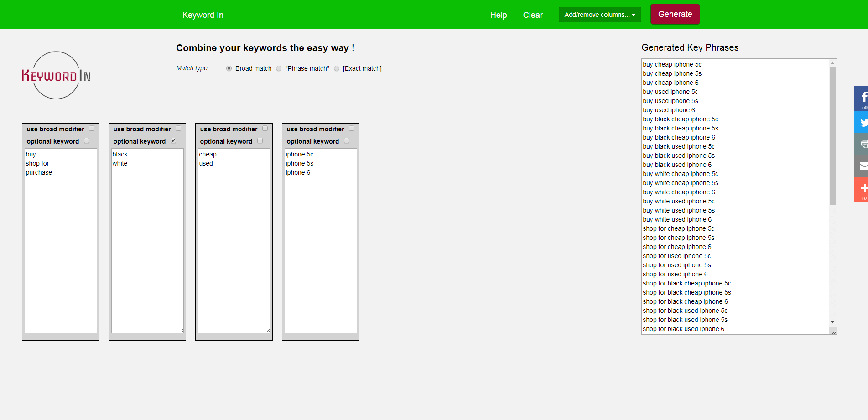
Task: Click inside the buy/shop for/purchase textarea
Action: click(61, 241)
